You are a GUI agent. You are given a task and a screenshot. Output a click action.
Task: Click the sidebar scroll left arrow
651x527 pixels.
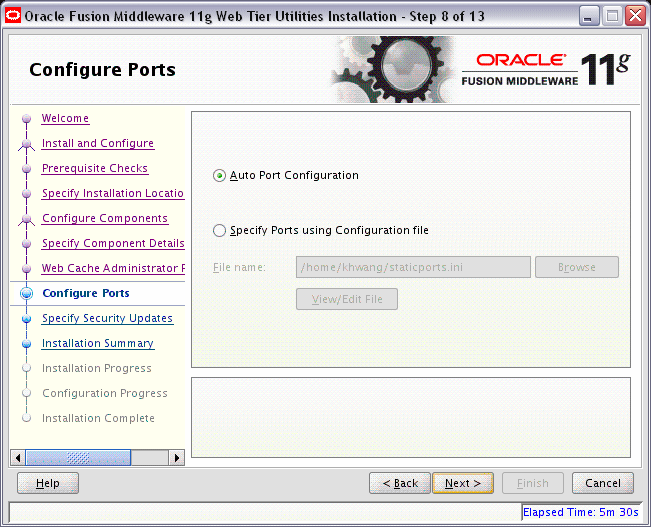pos(18,458)
